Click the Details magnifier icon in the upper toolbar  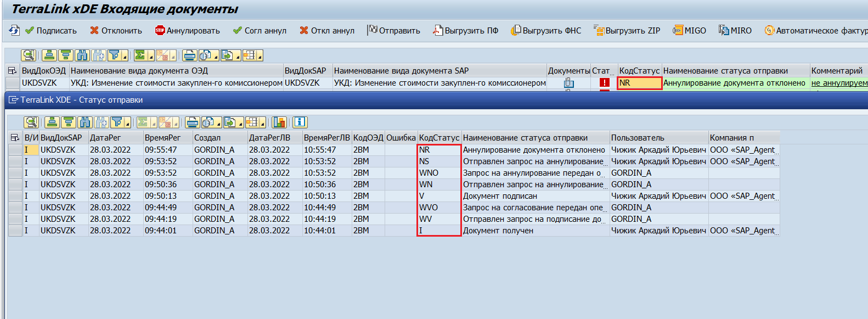(28, 55)
